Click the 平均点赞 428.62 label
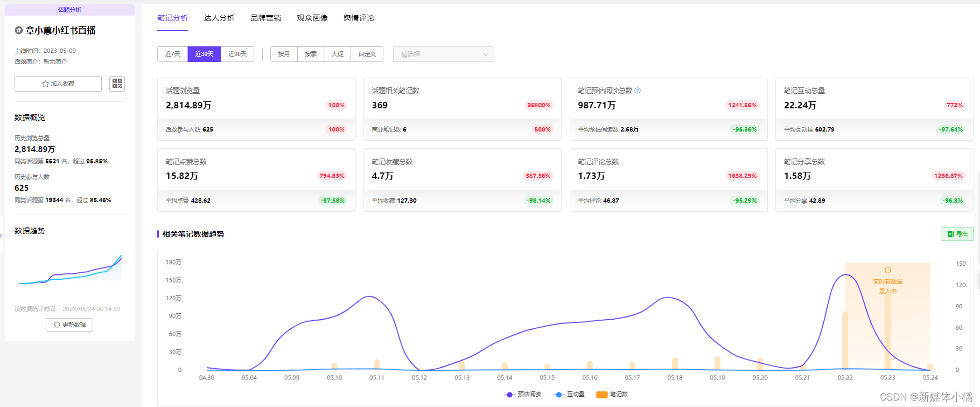This screenshot has width=980, height=407. pos(188,201)
